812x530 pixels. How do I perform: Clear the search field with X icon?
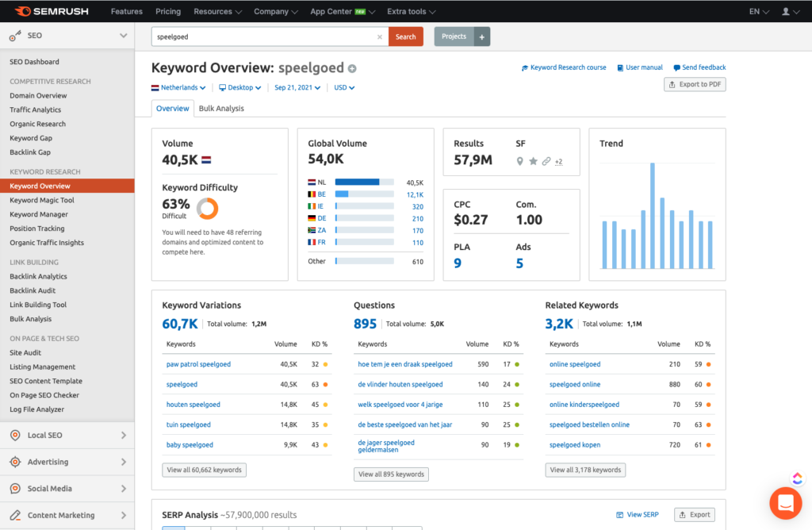(380, 36)
